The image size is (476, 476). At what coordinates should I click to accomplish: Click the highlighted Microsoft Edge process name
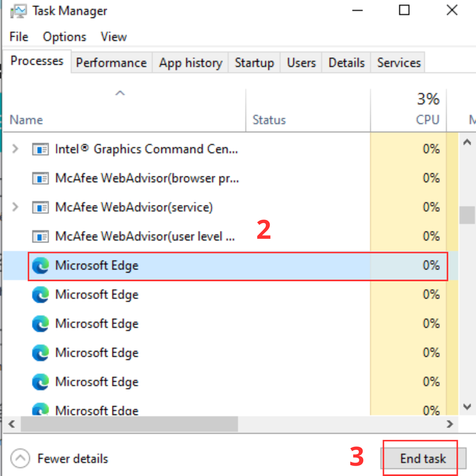(x=97, y=266)
